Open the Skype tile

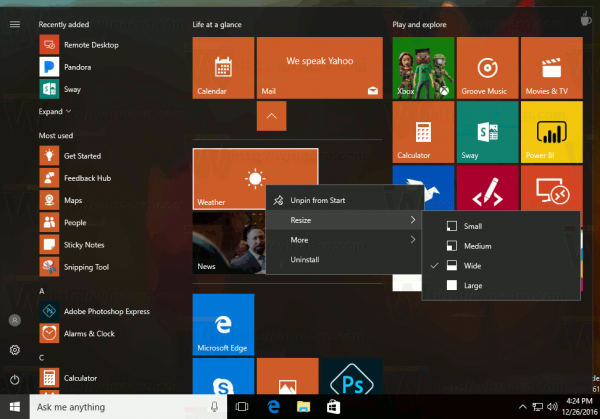tap(223, 376)
